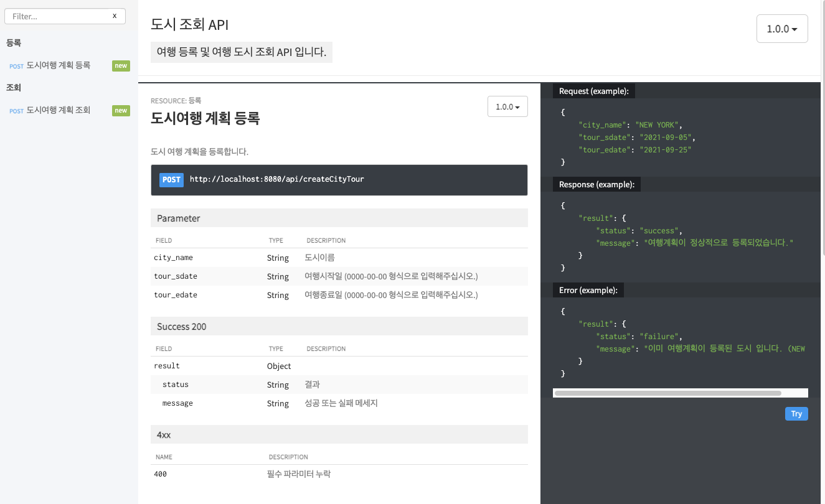Click the Try button
The image size is (825, 504).
click(x=796, y=414)
